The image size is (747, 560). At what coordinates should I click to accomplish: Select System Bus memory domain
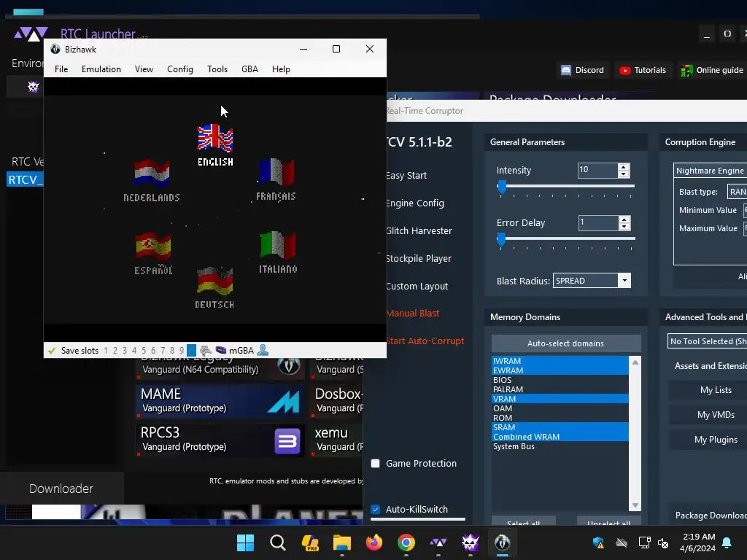coord(560,446)
